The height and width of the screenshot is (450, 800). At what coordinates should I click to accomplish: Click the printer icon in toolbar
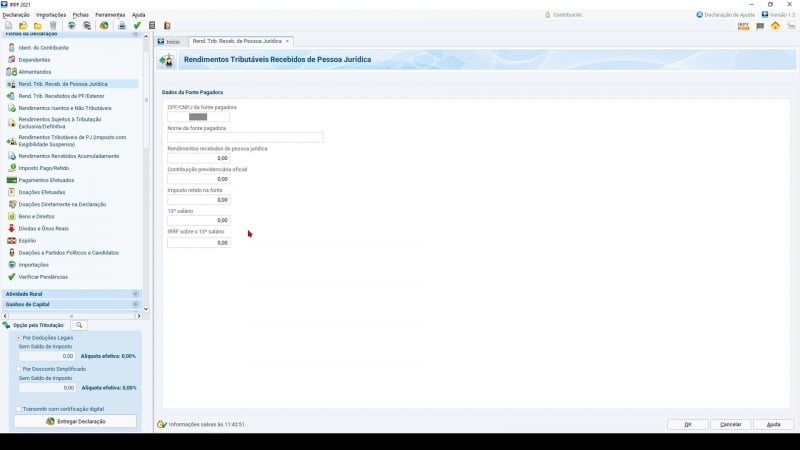pyautogui.click(x=122, y=26)
